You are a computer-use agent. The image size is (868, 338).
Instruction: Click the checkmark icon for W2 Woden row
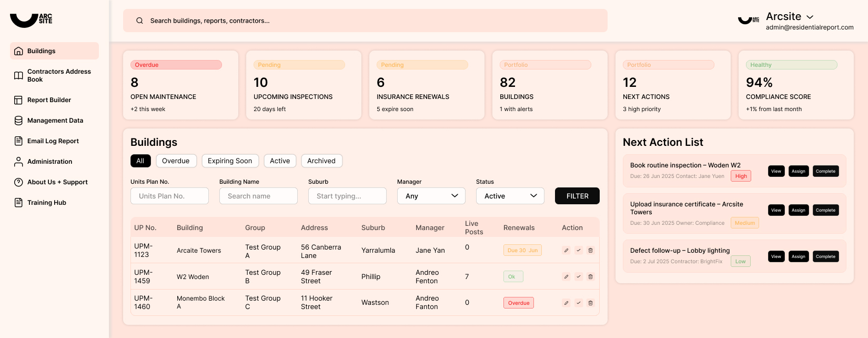click(x=578, y=276)
